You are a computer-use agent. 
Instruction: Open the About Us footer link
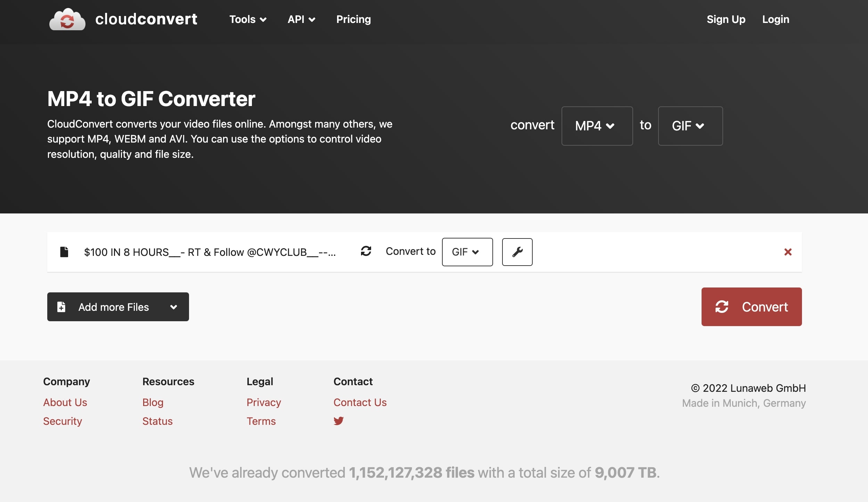tap(65, 402)
